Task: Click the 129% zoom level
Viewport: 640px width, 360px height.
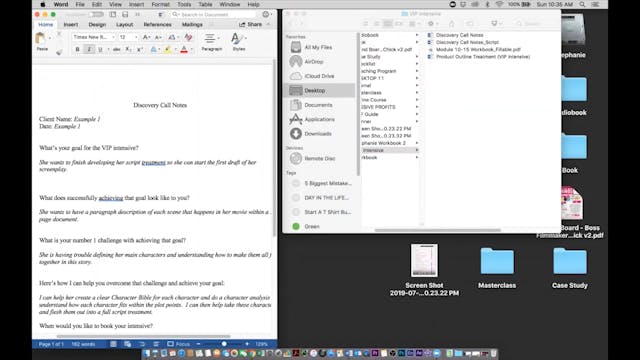Action: (261, 344)
